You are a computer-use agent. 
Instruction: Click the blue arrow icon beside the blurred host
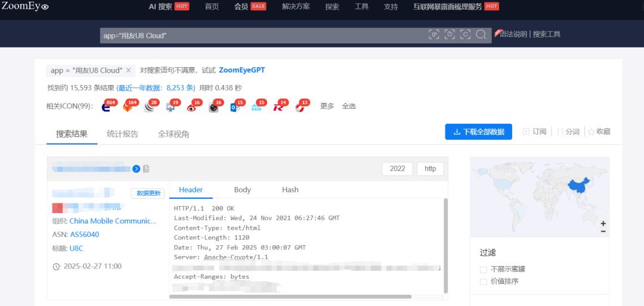[x=137, y=168]
